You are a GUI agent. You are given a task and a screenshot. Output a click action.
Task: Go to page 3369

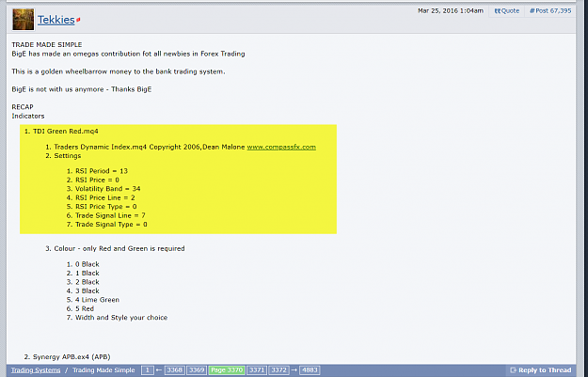197,370
